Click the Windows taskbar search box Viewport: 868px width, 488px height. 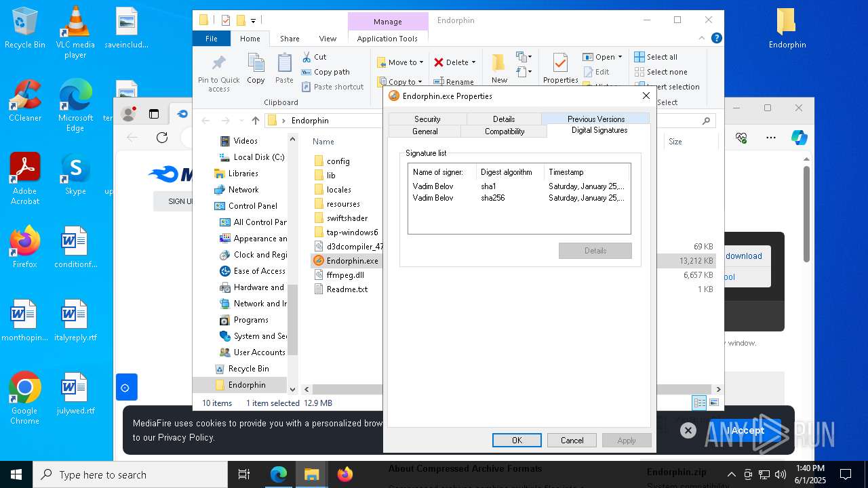pyautogui.click(x=130, y=474)
